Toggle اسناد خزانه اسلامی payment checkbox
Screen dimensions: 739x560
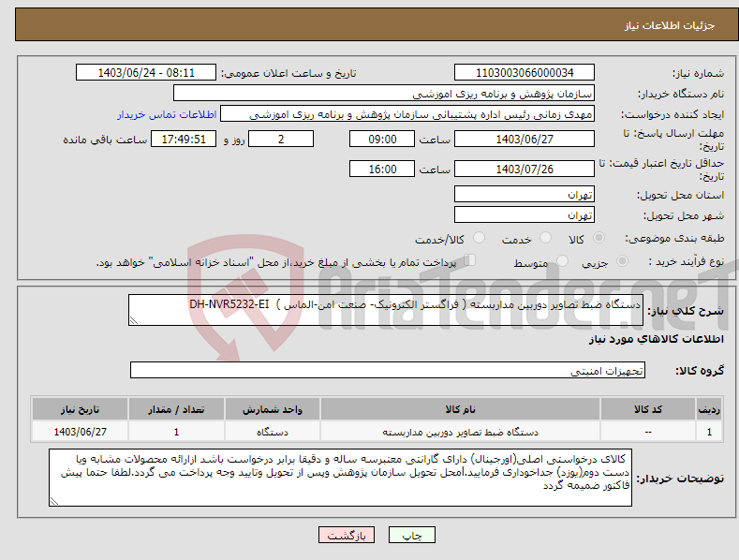[469, 260]
